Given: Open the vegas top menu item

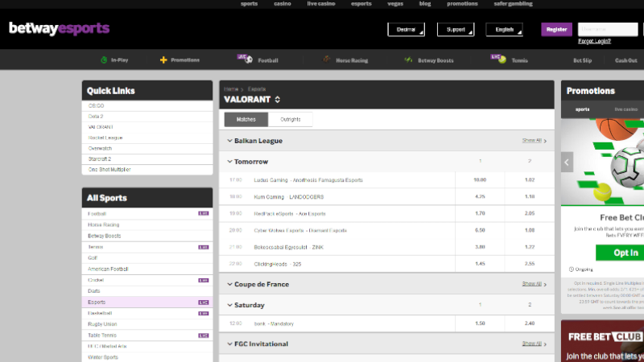Looking at the screenshot, I should (395, 4).
